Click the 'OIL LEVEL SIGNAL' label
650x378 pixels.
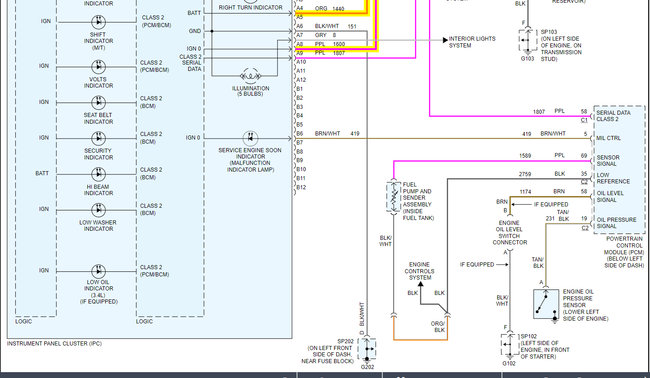pos(610,196)
